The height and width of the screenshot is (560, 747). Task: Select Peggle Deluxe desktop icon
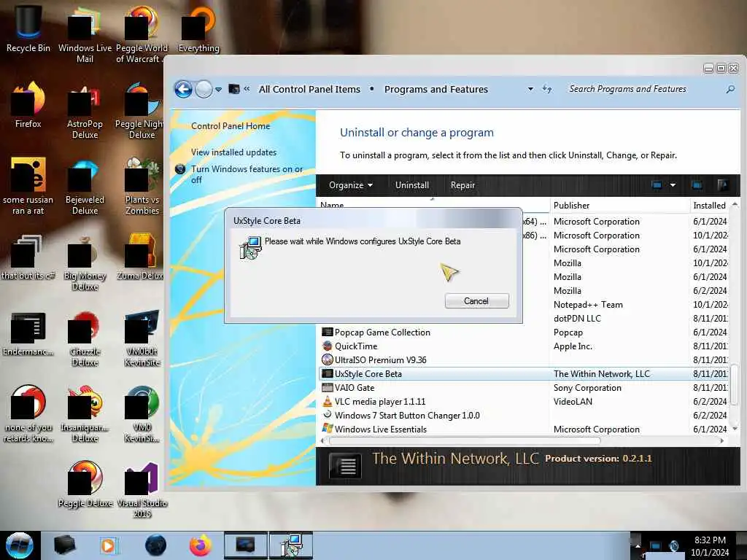pyautogui.click(x=85, y=484)
